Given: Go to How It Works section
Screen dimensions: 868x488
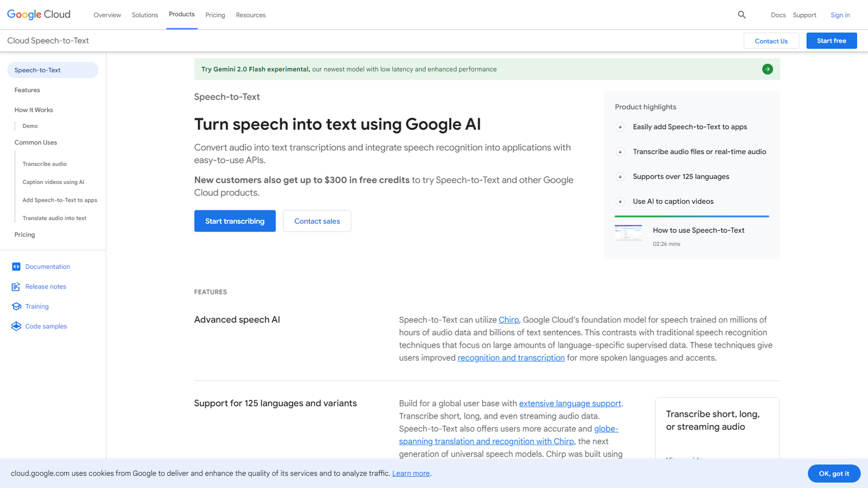Looking at the screenshot, I should click(34, 110).
